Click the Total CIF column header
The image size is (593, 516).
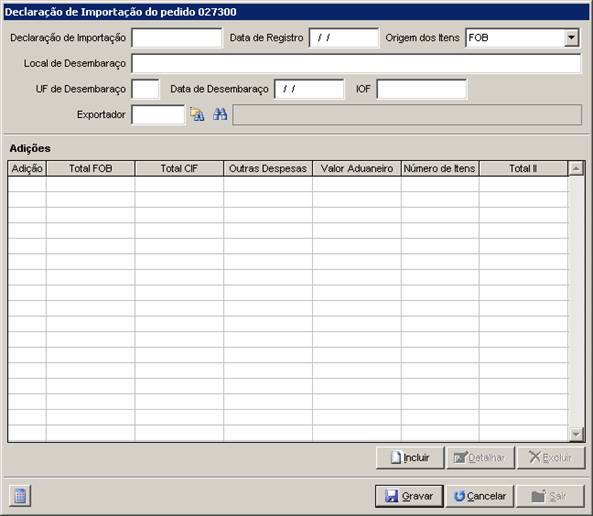pyautogui.click(x=179, y=169)
